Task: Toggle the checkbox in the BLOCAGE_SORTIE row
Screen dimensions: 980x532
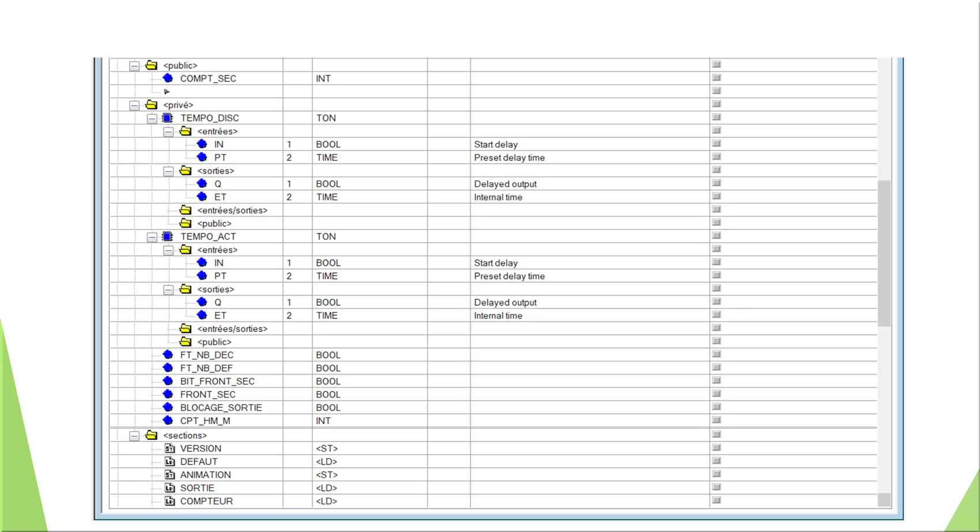Action: coord(717,406)
